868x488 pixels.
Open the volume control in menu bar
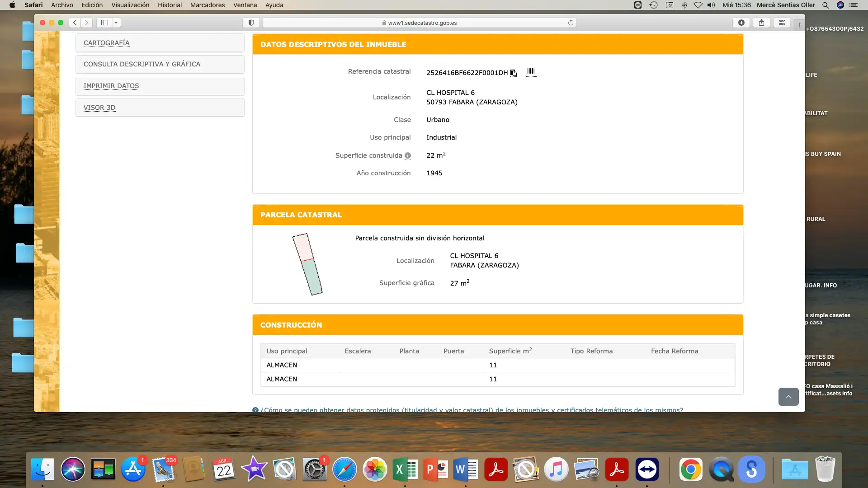click(x=712, y=5)
